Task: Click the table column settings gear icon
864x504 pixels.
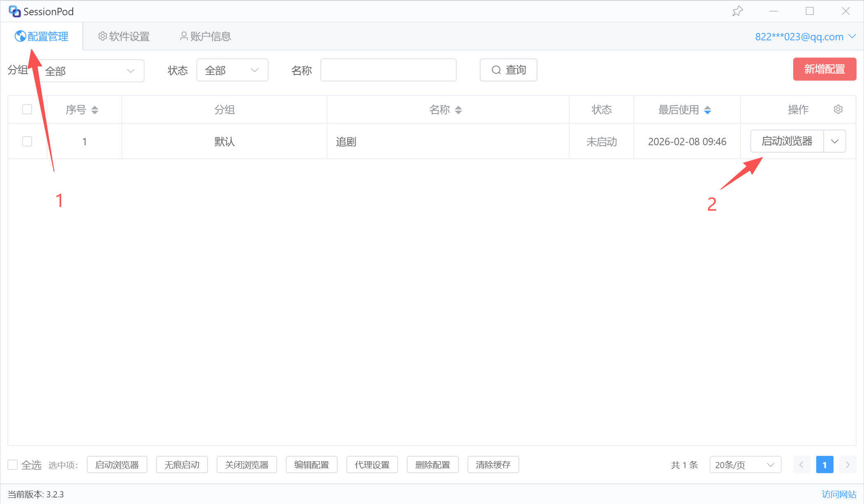Action: coord(838,109)
